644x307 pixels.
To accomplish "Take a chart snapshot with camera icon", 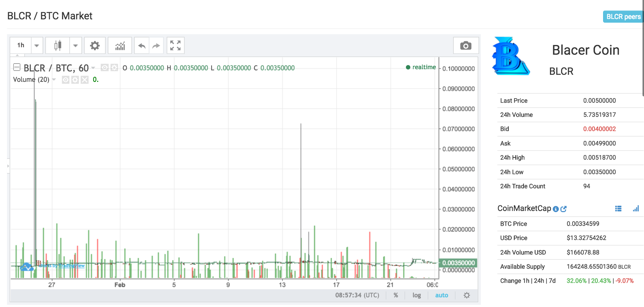I will pos(466,46).
